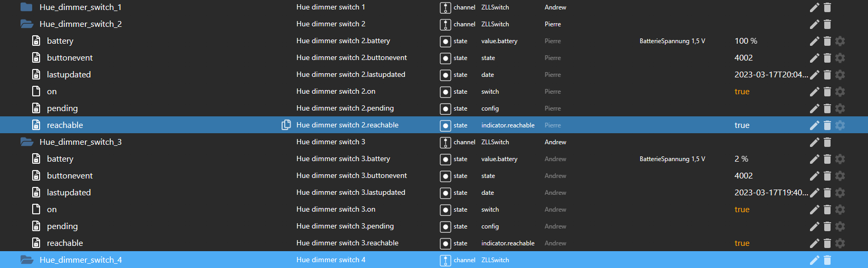Open settings for Hue dimmer switch 2.battery

pyautogui.click(x=840, y=41)
